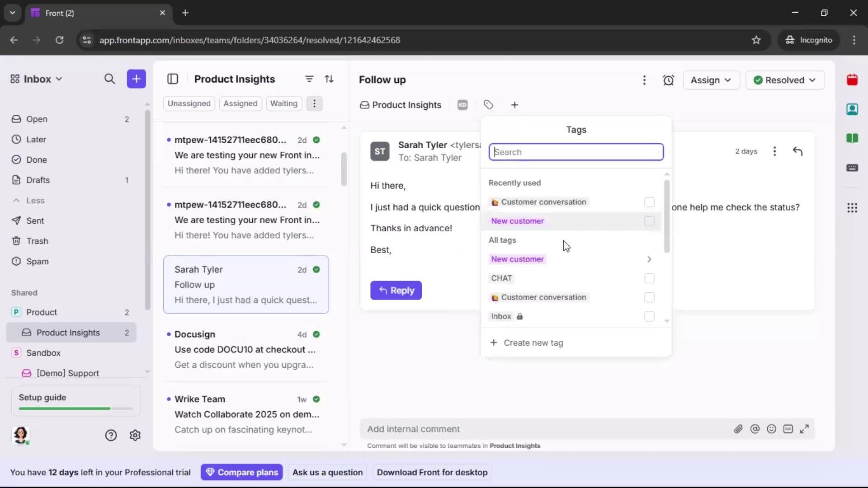Check the CHAT tag checkbox
The width and height of the screenshot is (868, 488).
point(649,278)
